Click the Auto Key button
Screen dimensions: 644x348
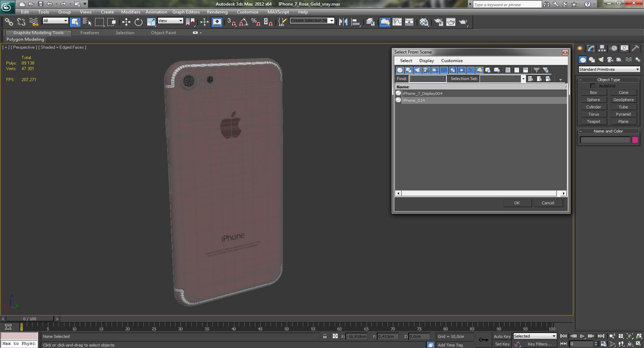(502, 336)
